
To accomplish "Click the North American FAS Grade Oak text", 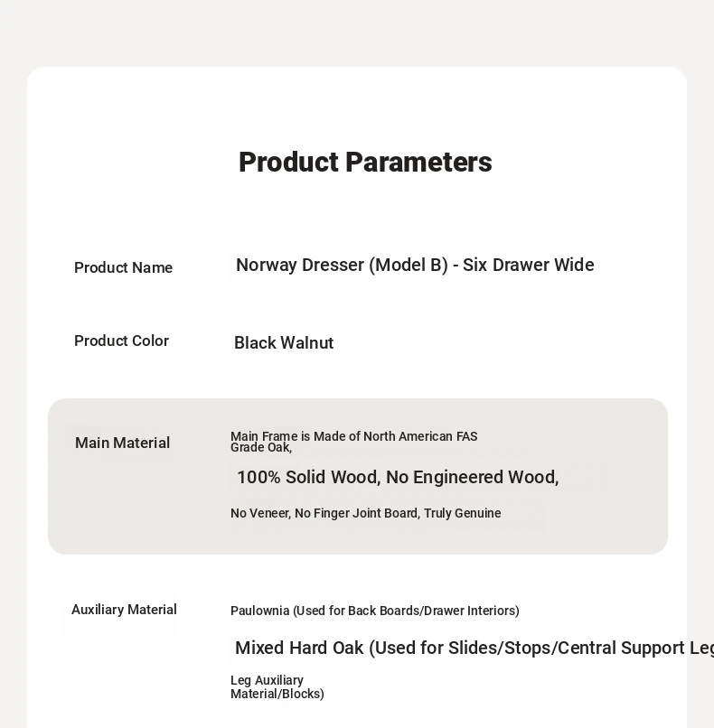I will click(354, 442).
